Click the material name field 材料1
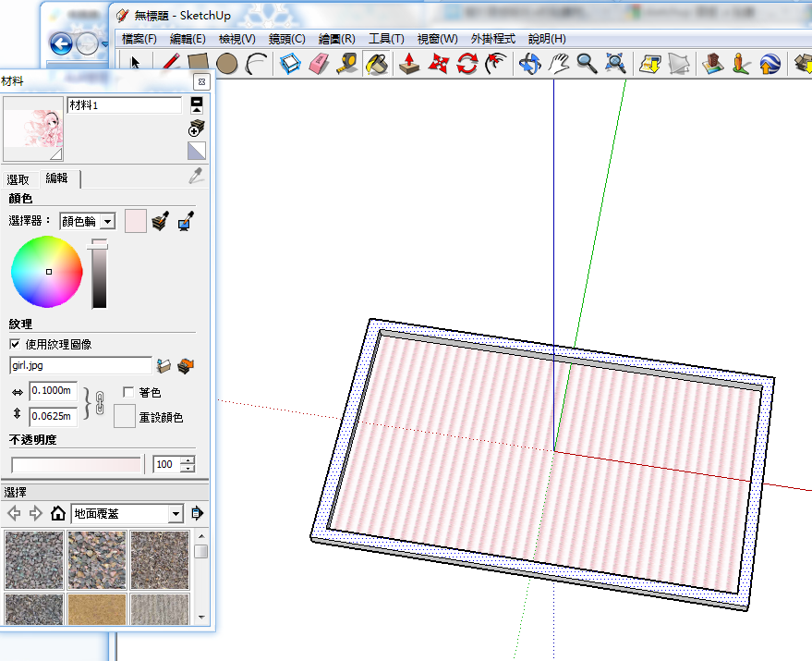The height and width of the screenshot is (661, 812). pyautogui.click(x=125, y=105)
